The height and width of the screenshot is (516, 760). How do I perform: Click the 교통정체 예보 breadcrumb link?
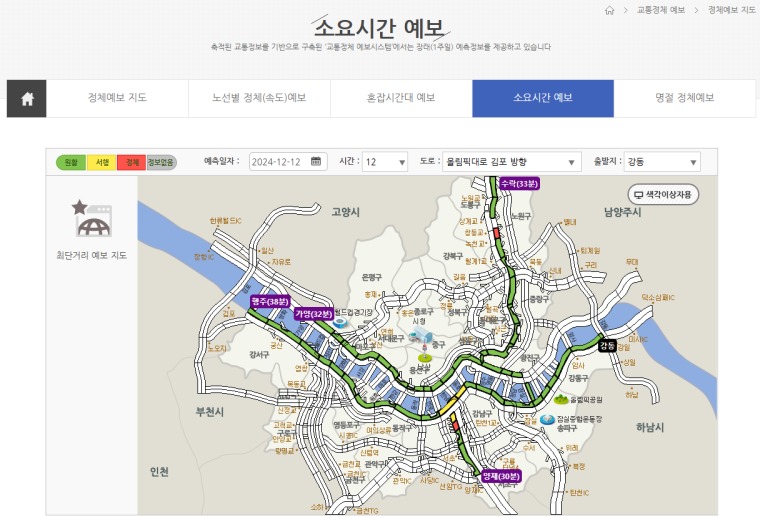[661, 10]
